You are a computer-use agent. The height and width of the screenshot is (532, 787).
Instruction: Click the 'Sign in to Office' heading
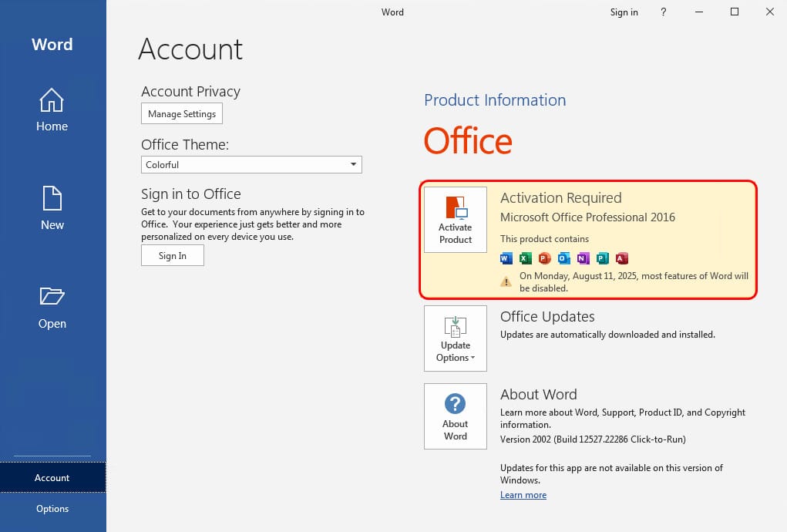[190, 194]
